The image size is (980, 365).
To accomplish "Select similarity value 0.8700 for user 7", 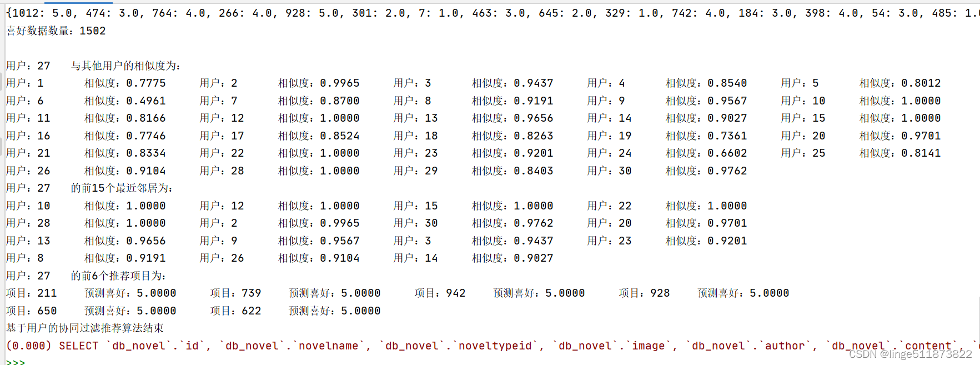I will coord(339,101).
